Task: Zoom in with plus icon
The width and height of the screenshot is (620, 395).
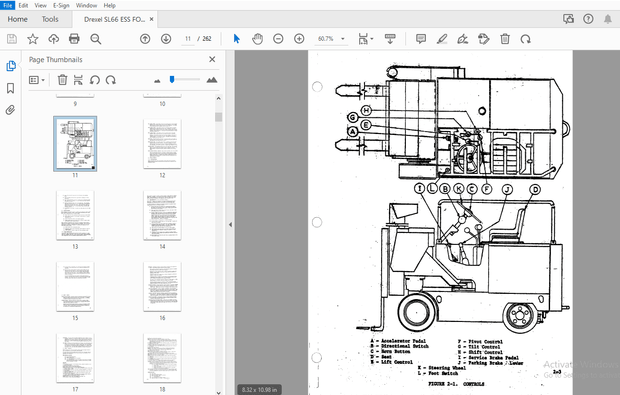Action: point(299,39)
